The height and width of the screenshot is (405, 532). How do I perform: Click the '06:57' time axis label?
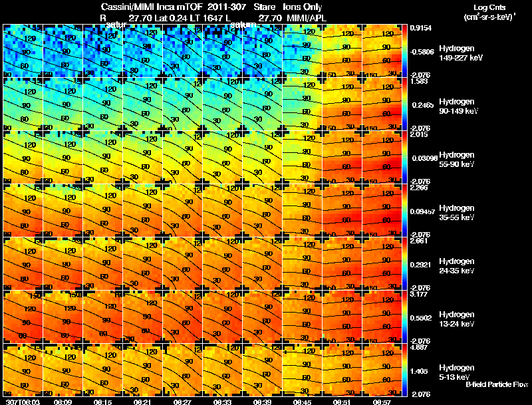point(382,402)
